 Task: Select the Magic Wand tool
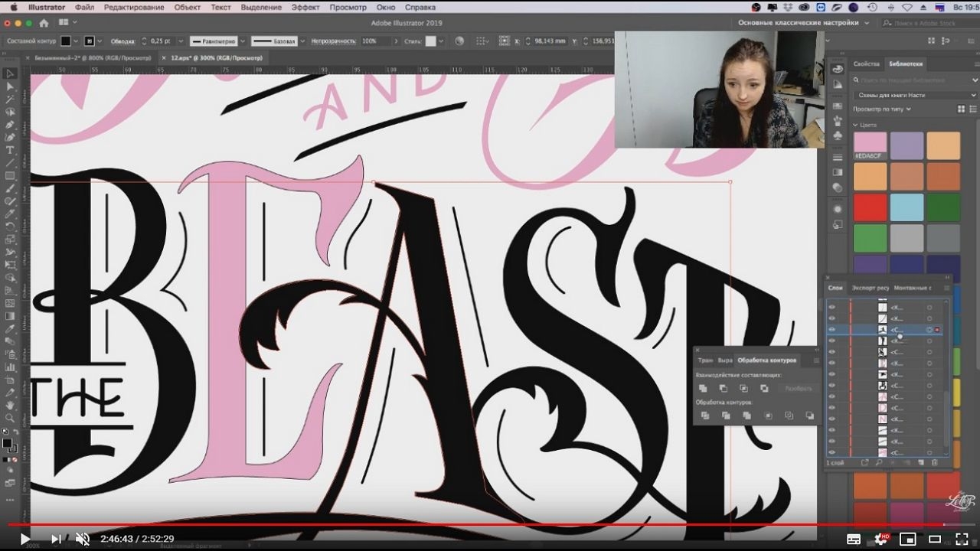[x=11, y=99]
